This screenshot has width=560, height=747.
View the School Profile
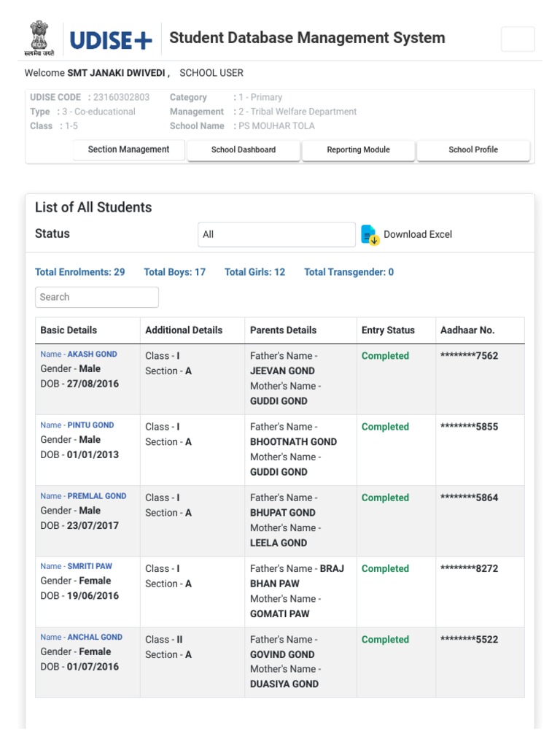[473, 150]
